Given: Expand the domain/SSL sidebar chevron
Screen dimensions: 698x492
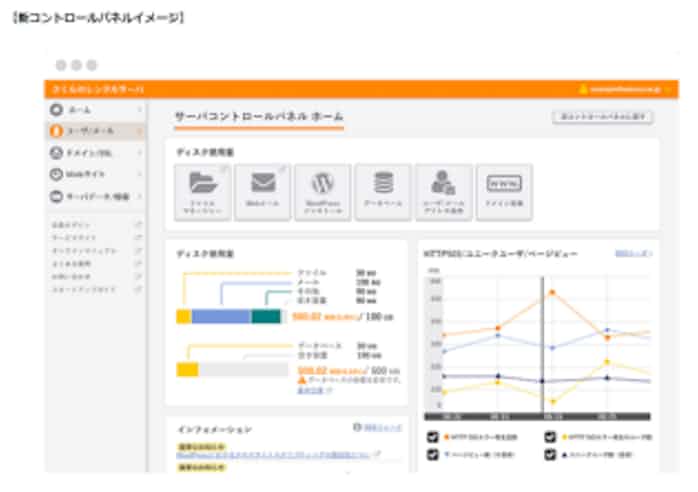Looking at the screenshot, I should click(140, 153).
